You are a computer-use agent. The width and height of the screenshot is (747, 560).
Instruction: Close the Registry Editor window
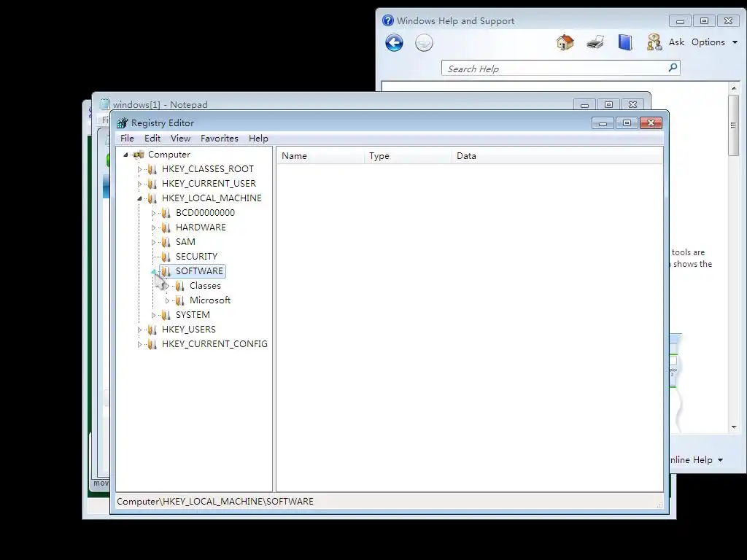[651, 122]
